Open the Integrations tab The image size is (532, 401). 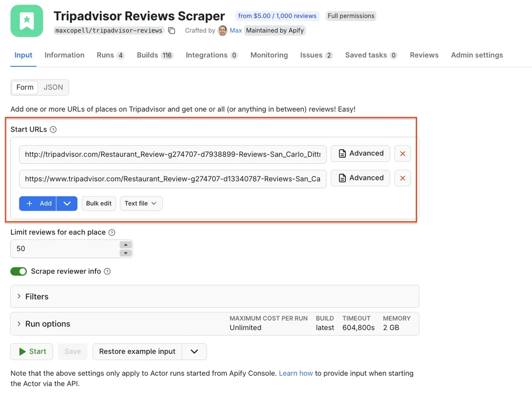(x=212, y=55)
